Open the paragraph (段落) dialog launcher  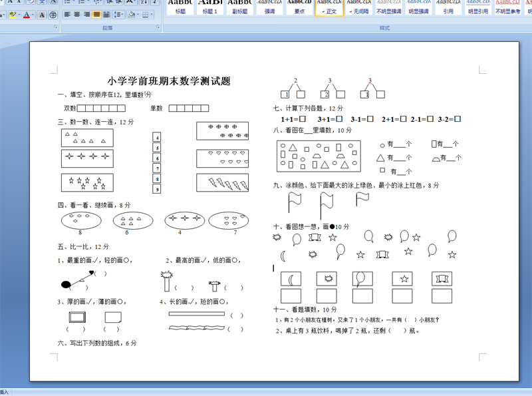coord(158,27)
